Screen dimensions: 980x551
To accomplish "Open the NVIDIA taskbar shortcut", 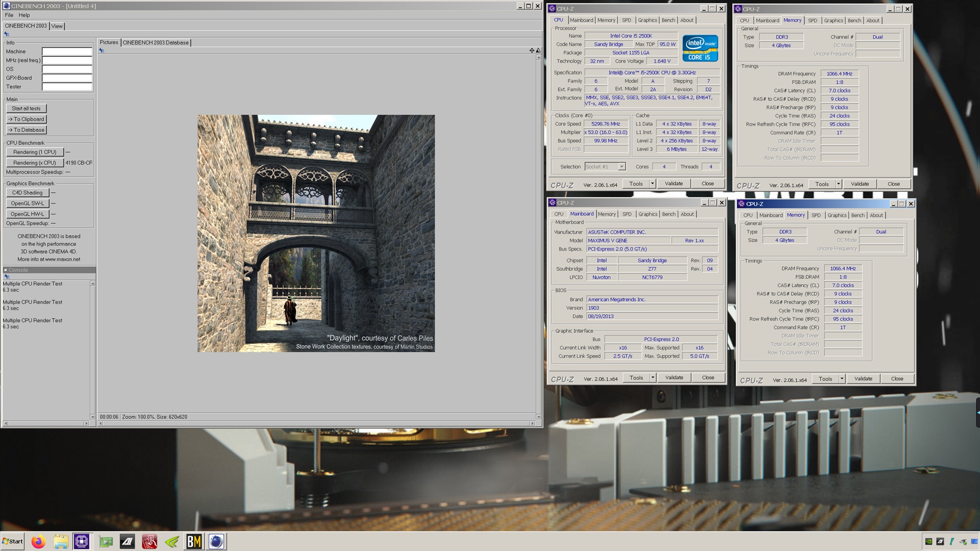I will (172, 541).
